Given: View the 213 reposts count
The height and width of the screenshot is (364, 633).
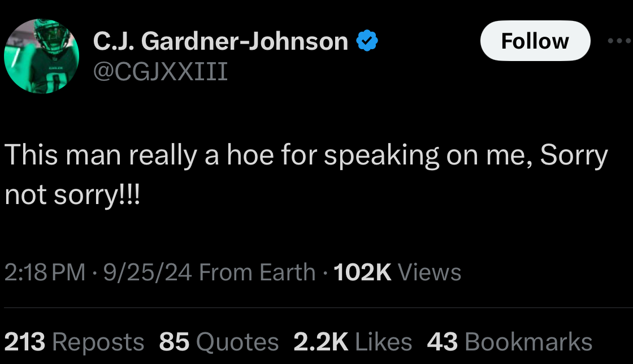Looking at the screenshot, I should point(25,342).
